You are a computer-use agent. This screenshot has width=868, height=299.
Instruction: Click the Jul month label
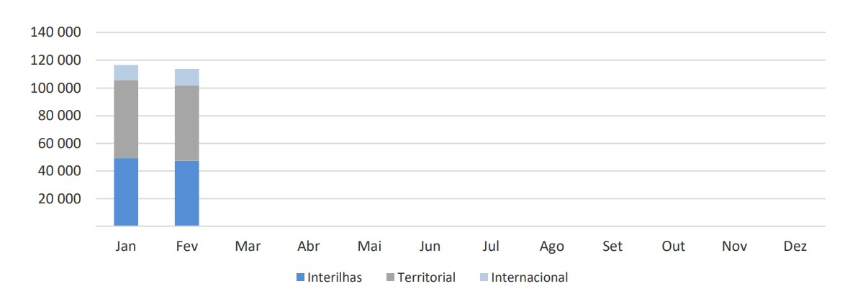491,247
